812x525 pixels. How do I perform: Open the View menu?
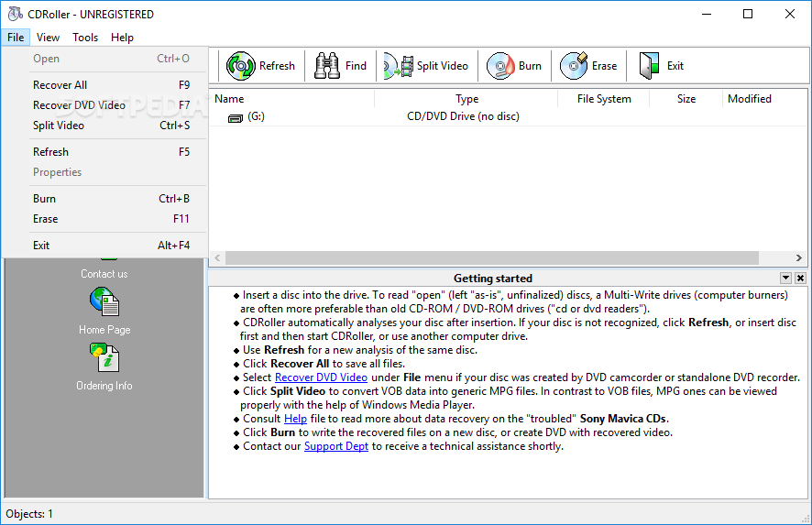click(49, 38)
